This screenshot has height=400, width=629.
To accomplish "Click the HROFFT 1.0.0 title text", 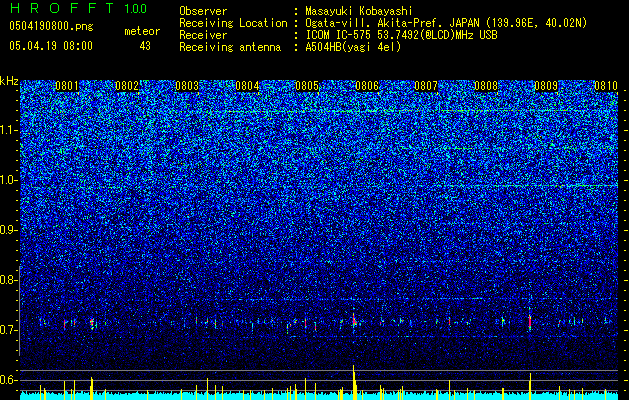I will [x=78, y=8].
